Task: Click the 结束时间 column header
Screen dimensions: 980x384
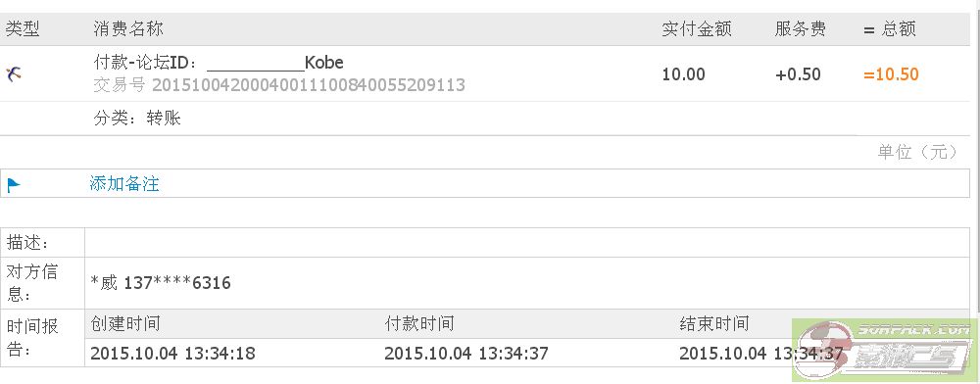Action: (x=713, y=323)
